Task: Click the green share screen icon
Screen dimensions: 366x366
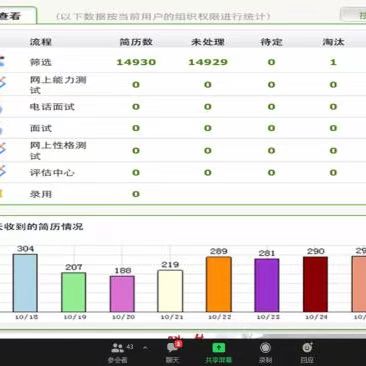Action: 219,348
